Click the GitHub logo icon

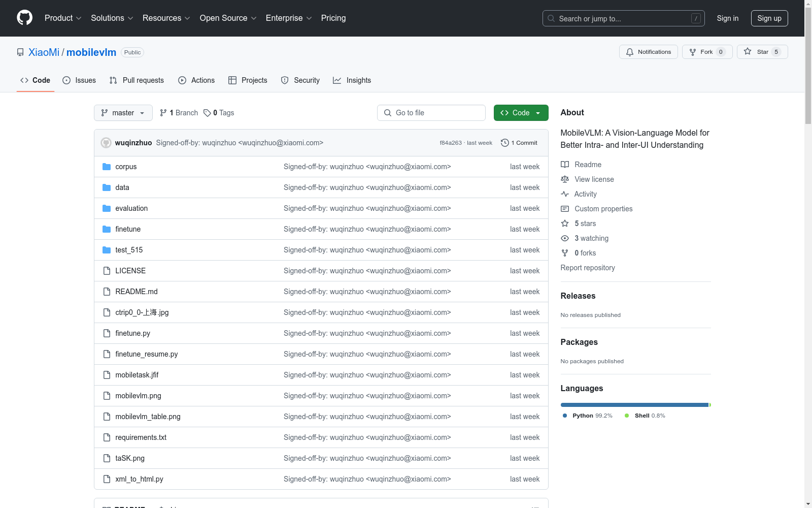coord(25,18)
